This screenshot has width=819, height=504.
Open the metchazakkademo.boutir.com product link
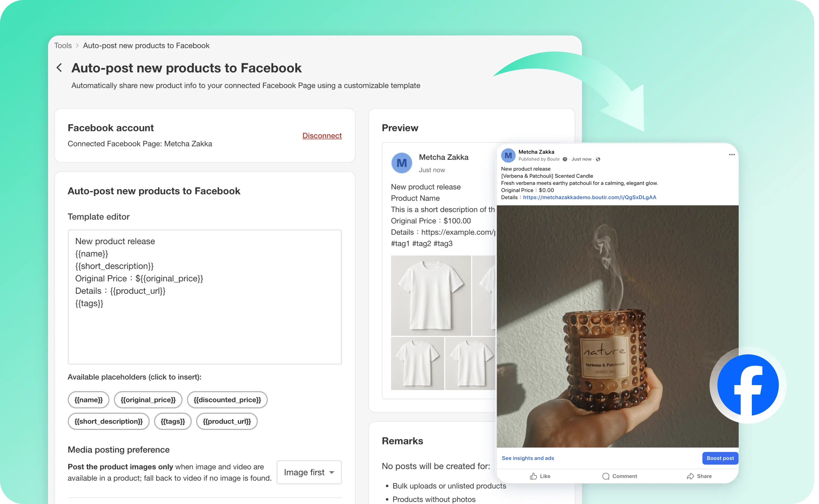point(589,197)
